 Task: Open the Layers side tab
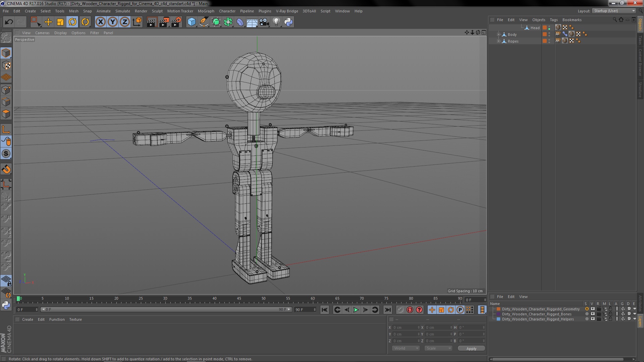[640, 321]
